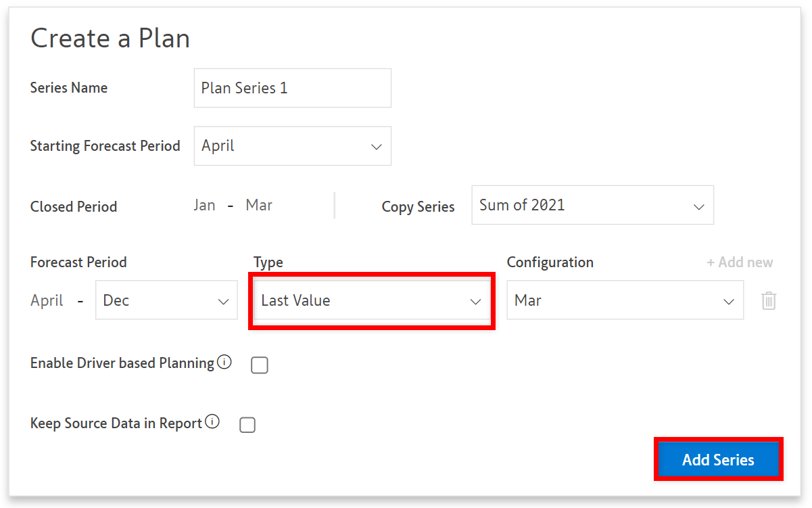Click the Closed Period 'Jan' start value
This screenshot has width=812, height=508.
pyautogui.click(x=204, y=206)
